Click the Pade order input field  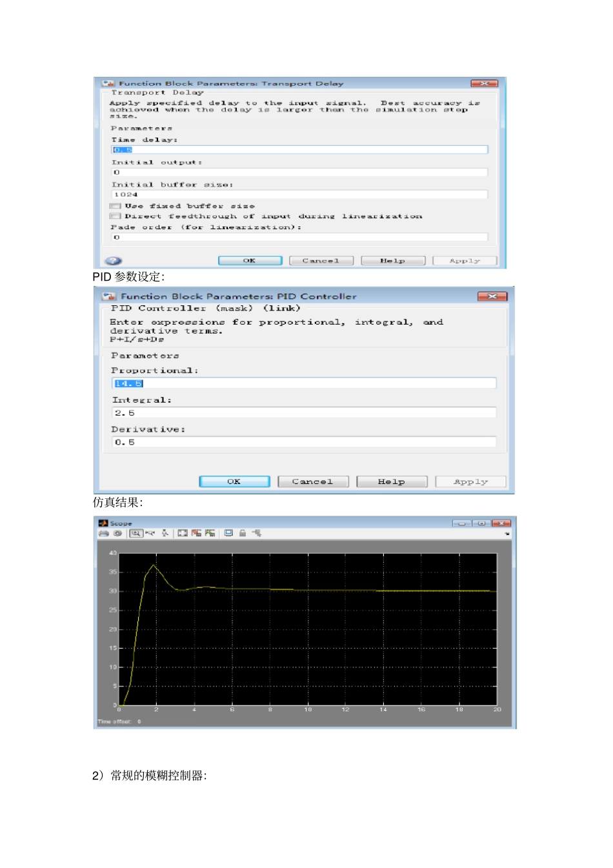[299, 237]
